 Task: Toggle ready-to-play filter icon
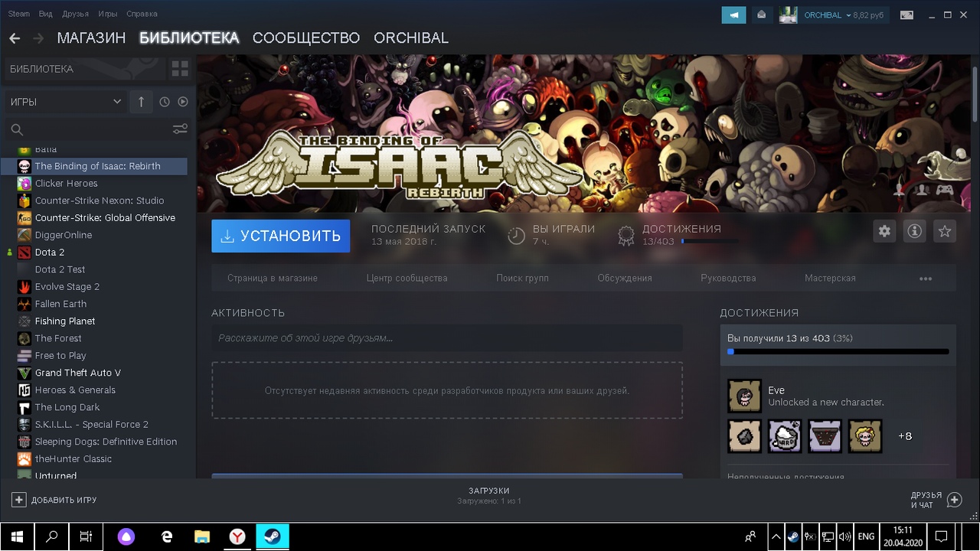tap(183, 102)
